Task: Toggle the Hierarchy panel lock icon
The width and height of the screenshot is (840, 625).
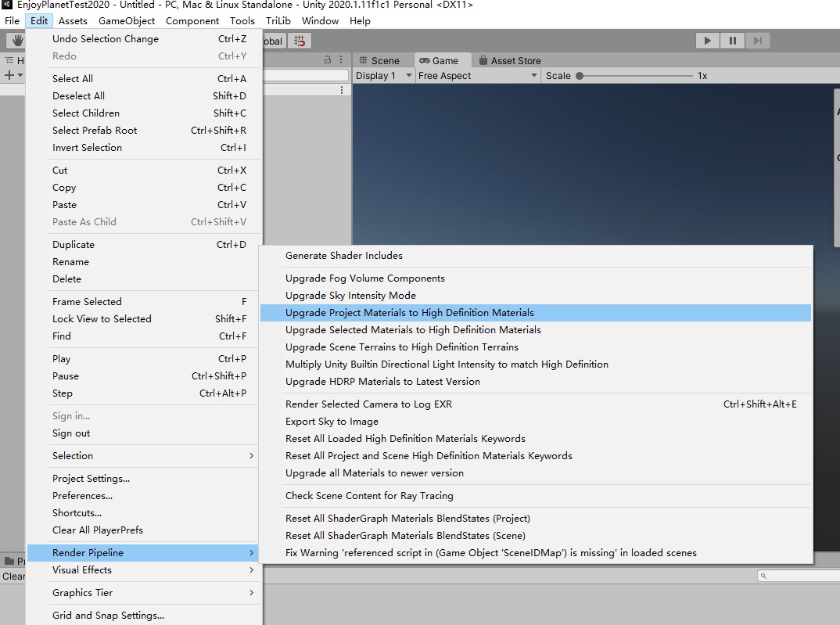Action: [328, 60]
